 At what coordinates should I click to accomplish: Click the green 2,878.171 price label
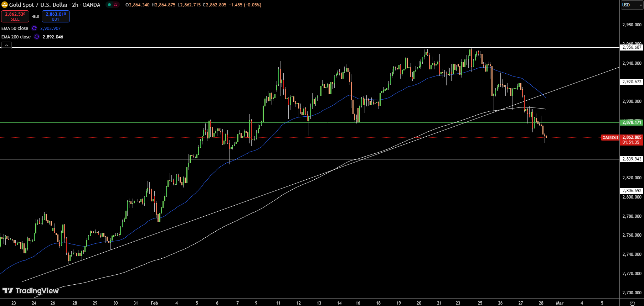pyautogui.click(x=632, y=122)
